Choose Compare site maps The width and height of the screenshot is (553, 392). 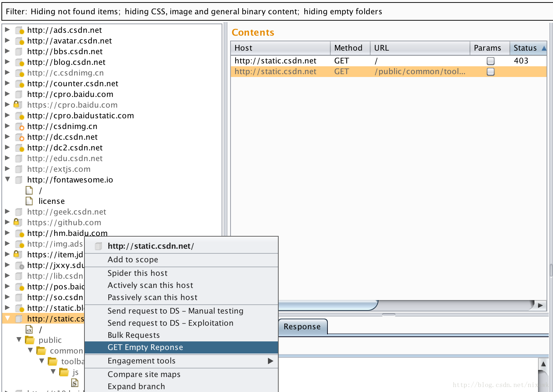click(x=181, y=375)
